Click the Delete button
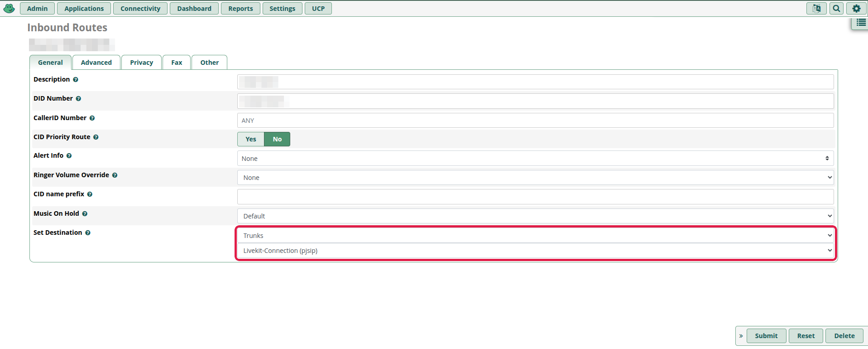868x349 pixels. (x=844, y=336)
